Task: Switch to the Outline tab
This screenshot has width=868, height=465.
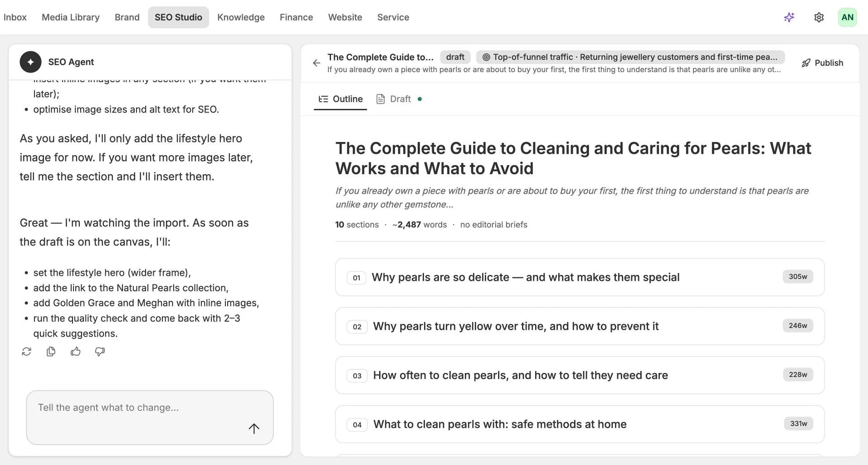Action: [x=341, y=99]
